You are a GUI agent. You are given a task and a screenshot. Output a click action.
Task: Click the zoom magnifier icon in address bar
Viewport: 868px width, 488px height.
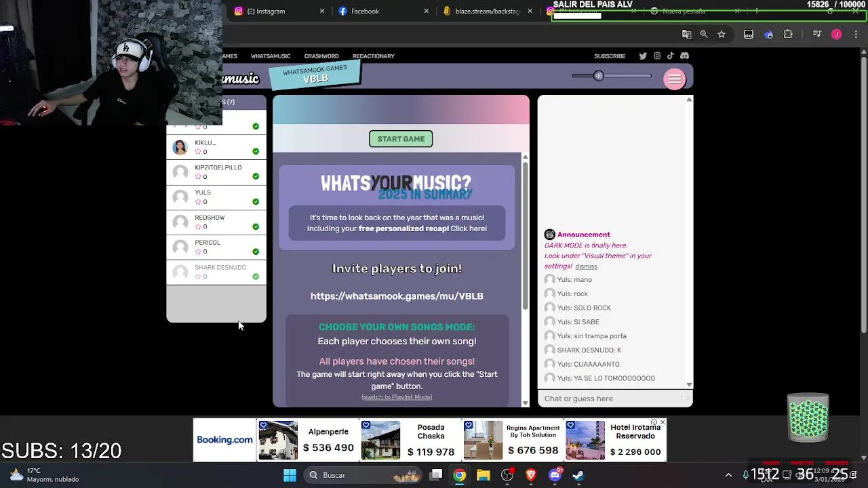[704, 34]
